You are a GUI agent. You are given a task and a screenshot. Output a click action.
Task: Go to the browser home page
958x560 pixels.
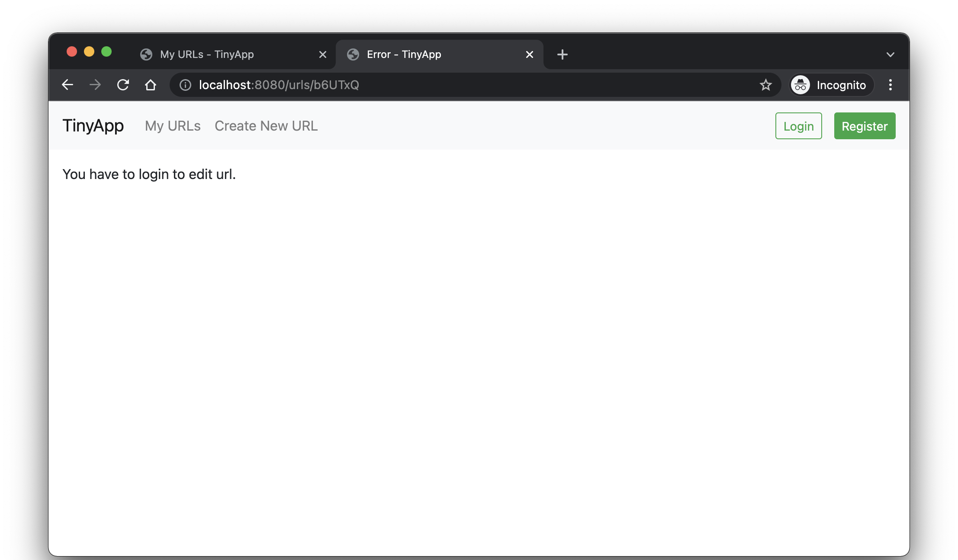151,85
